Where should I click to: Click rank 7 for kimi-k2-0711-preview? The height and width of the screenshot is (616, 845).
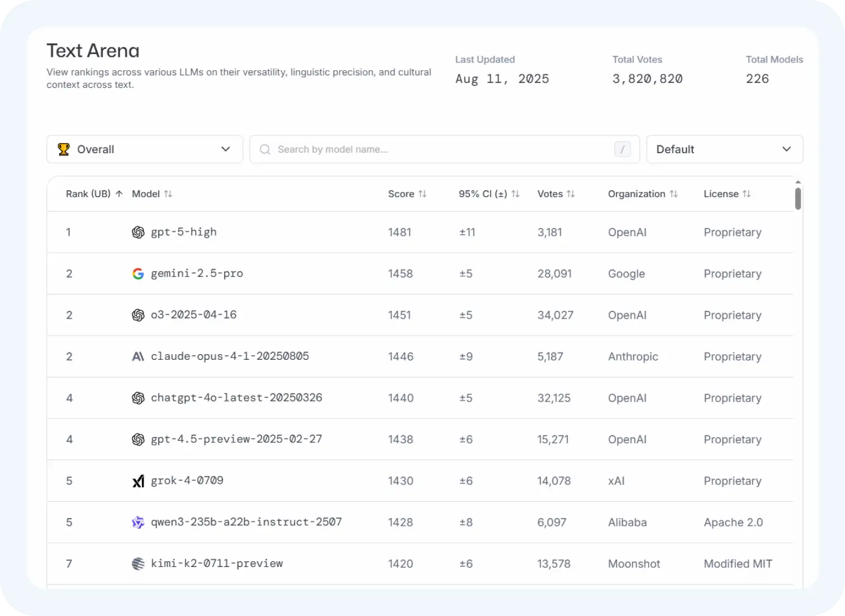[69, 564]
